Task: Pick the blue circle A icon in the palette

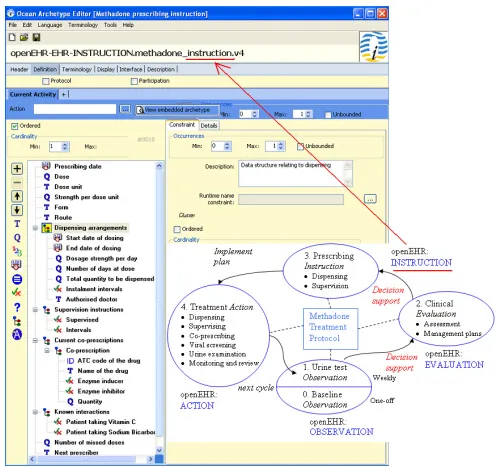Action: point(17,334)
